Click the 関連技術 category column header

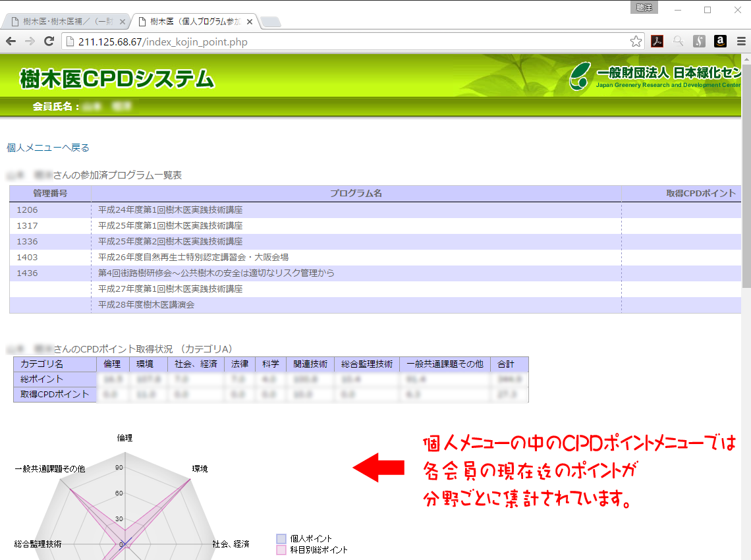click(x=310, y=364)
